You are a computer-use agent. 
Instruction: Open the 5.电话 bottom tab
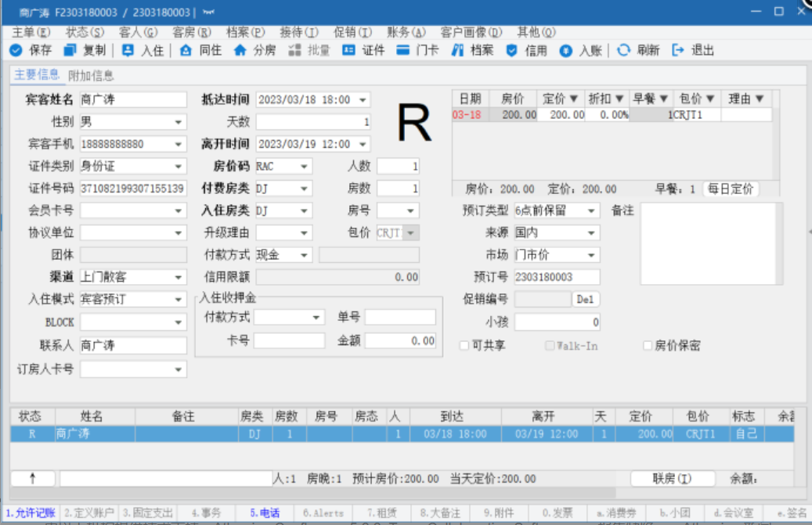tap(265, 513)
